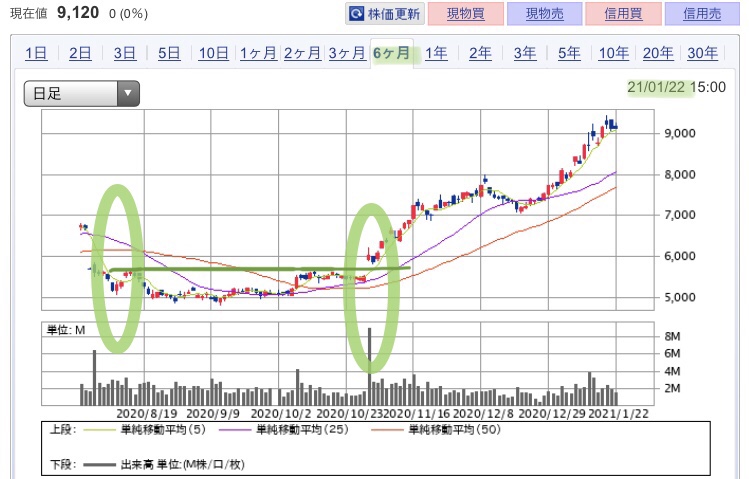Viewport: 749px width, 479px height.
Task: Click the 2020/8/19 date axis label
Action: click(147, 414)
